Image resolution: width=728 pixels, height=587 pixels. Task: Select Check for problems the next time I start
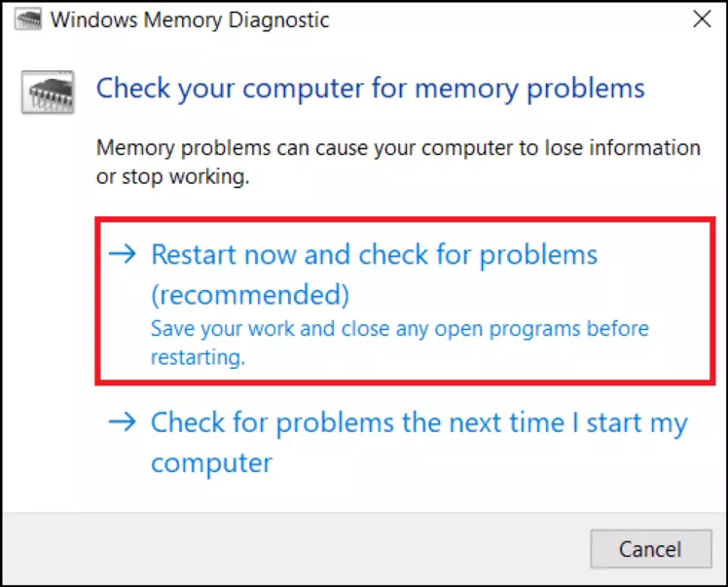pos(419,424)
